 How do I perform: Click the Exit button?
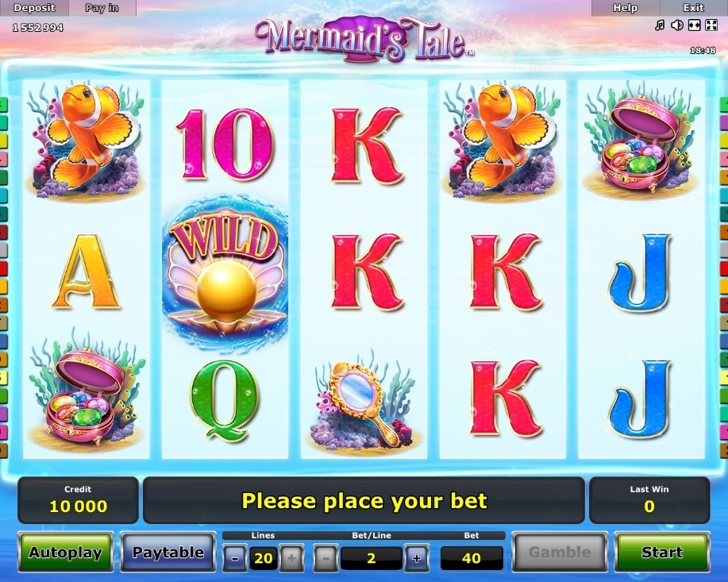[694, 8]
